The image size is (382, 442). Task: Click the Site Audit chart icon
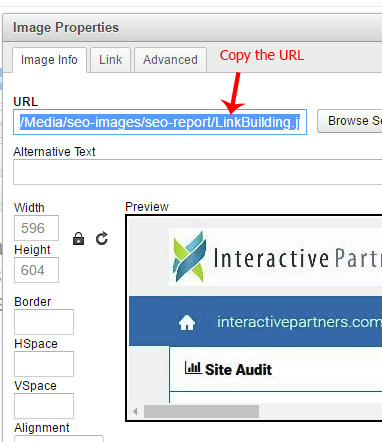[x=193, y=368]
